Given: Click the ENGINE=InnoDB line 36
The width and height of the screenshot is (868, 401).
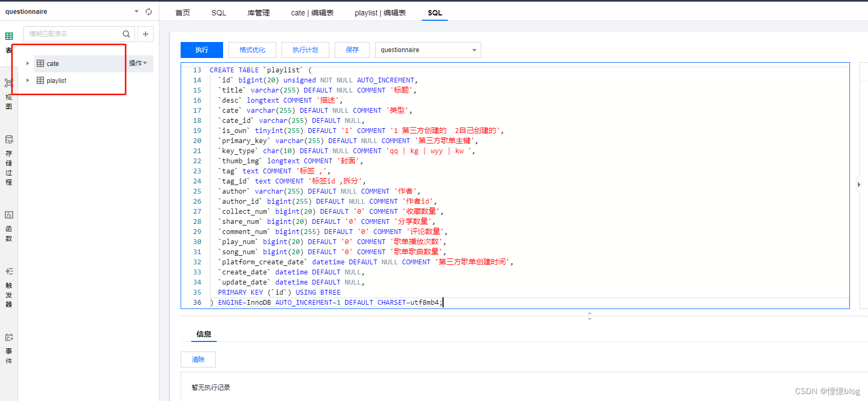Looking at the screenshot, I should [x=326, y=303].
